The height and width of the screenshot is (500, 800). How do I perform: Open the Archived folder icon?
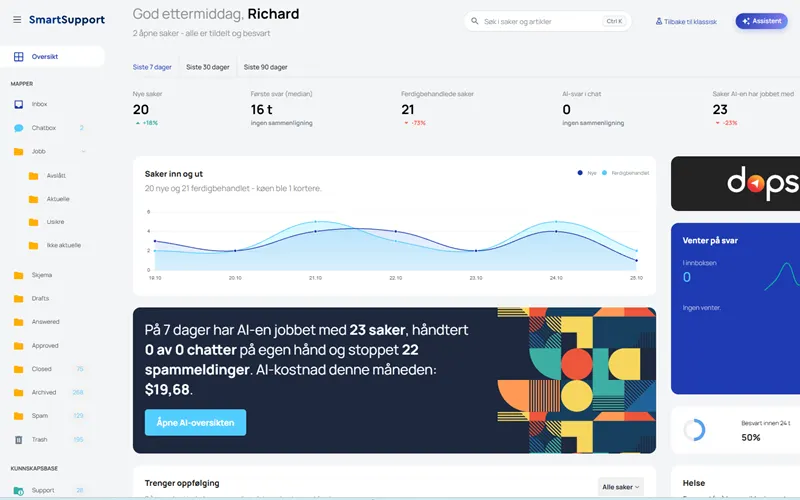point(18,393)
